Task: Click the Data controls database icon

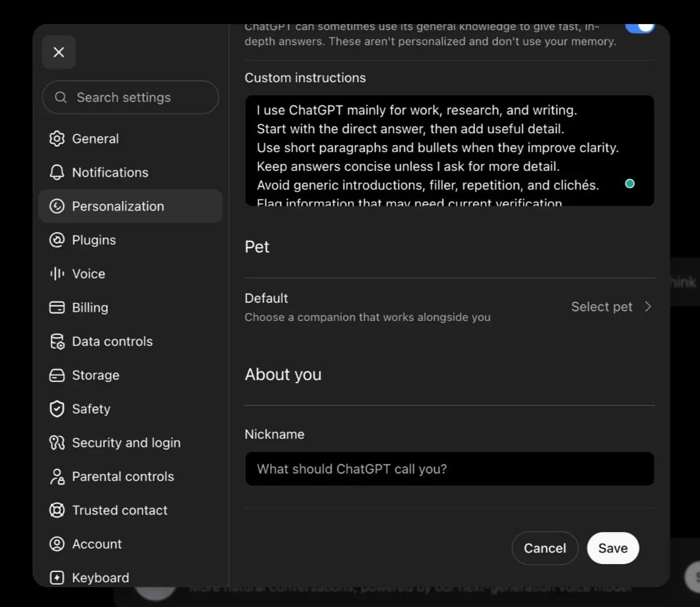Action: (x=57, y=342)
